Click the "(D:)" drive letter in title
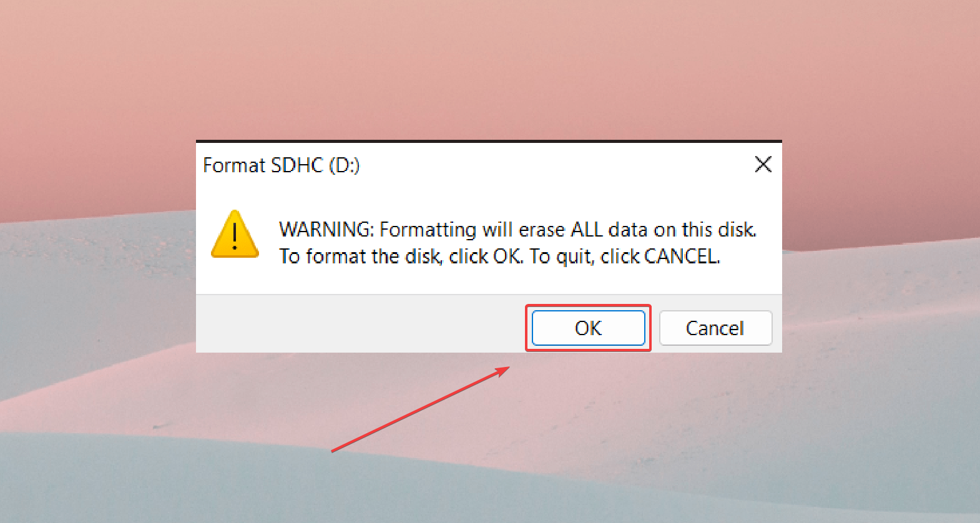This screenshot has height=523, width=980. click(344, 165)
